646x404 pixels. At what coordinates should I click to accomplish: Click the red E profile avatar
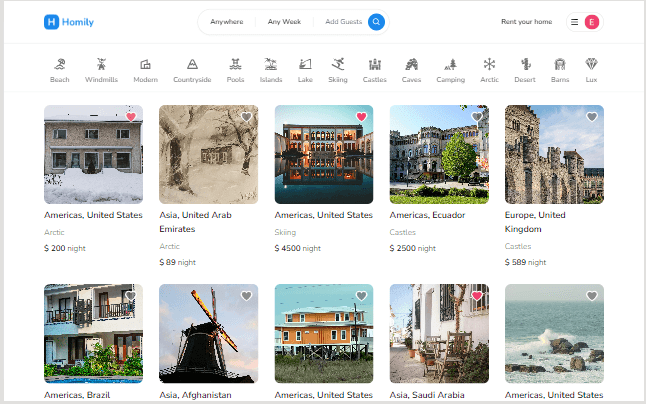pos(592,22)
